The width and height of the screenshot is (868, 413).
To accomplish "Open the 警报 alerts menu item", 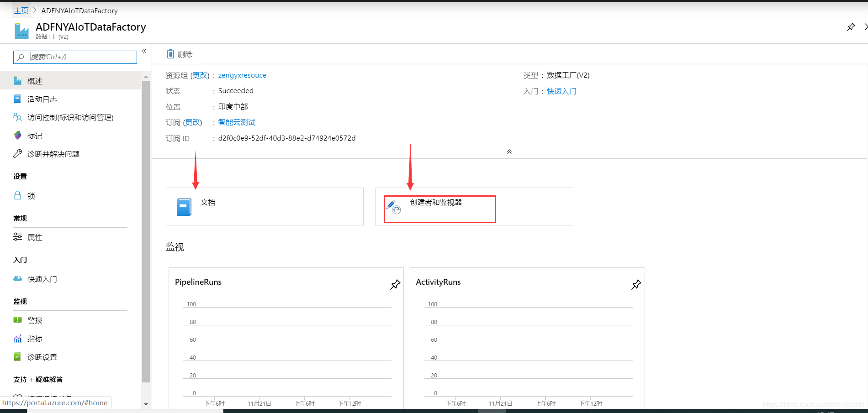I will (71, 320).
